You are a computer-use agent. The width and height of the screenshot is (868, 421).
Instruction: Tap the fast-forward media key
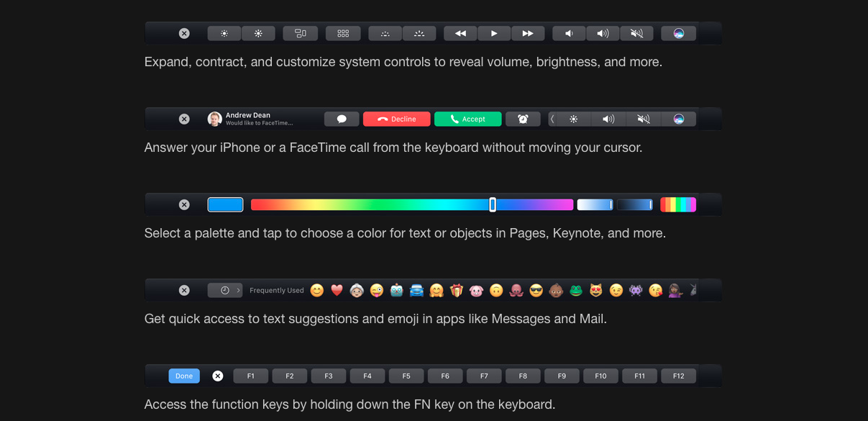click(x=528, y=33)
